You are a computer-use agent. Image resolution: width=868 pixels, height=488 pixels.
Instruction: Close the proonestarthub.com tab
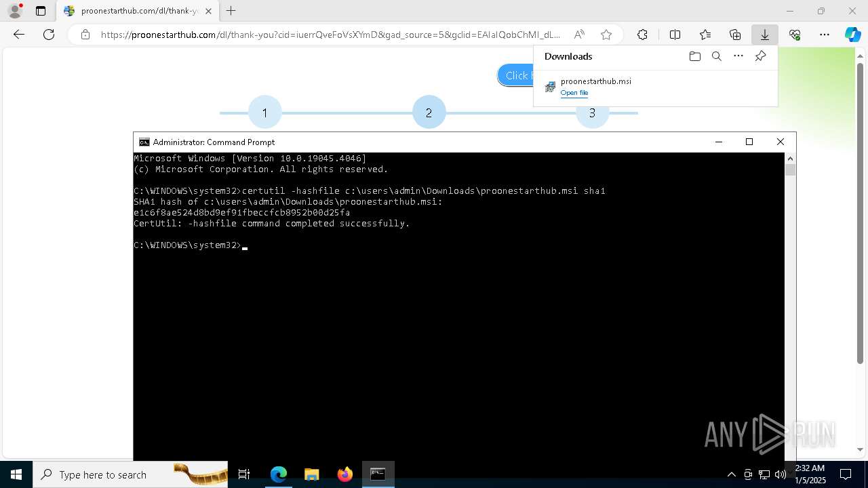click(208, 11)
